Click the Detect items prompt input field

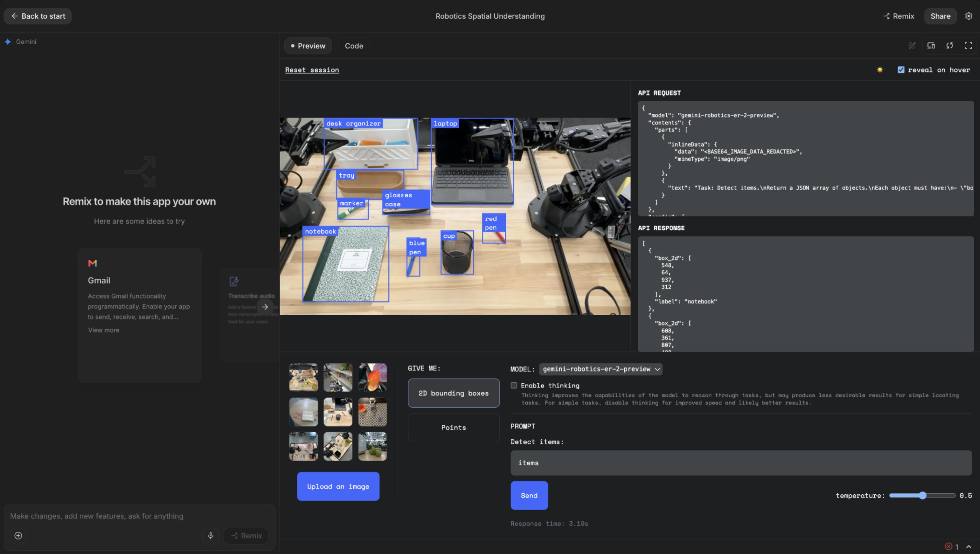point(741,463)
